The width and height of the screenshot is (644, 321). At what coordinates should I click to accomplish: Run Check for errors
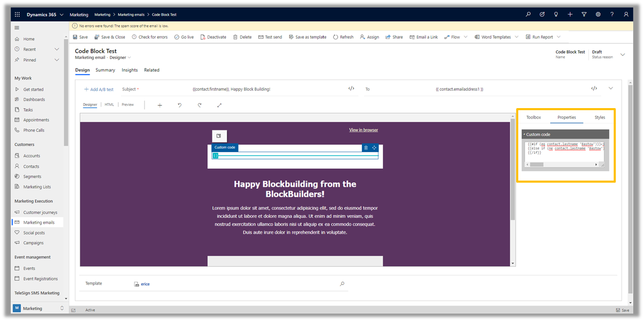150,37
